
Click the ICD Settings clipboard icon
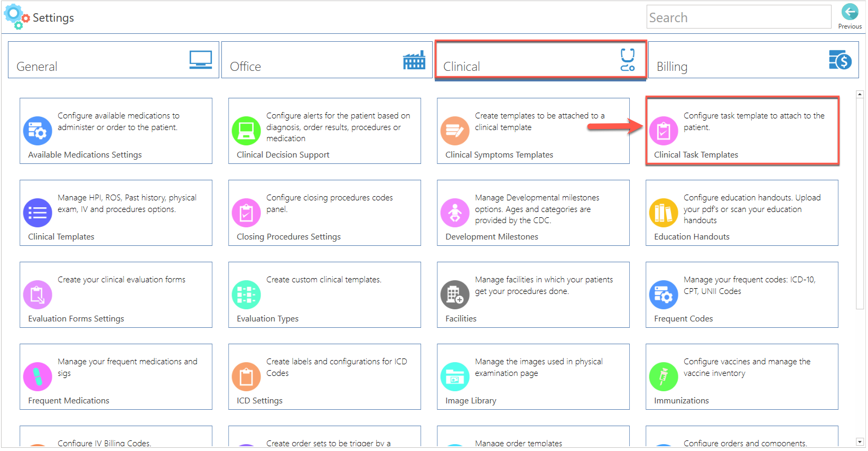click(x=246, y=376)
